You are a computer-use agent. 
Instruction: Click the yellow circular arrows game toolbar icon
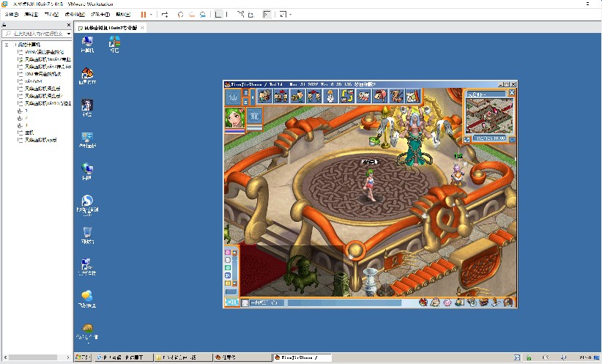coord(347,96)
